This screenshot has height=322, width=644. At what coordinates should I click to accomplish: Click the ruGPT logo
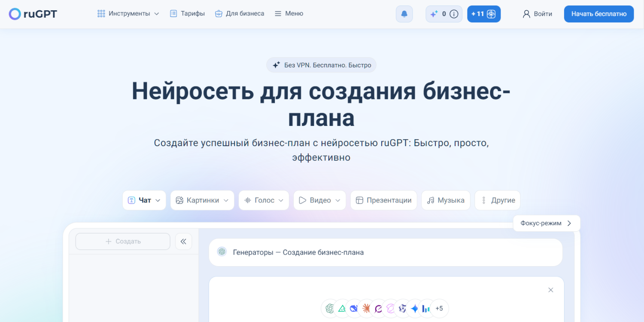[x=33, y=14]
